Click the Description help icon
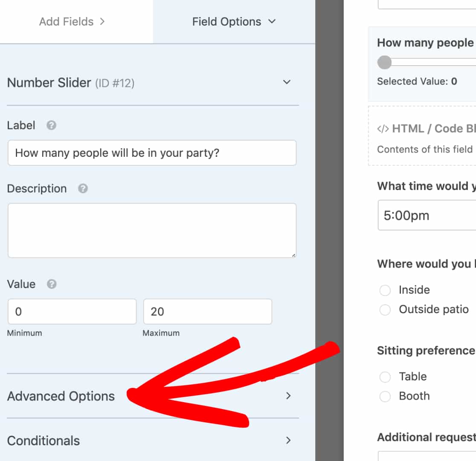The height and width of the screenshot is (461, 476). (83, 188)
